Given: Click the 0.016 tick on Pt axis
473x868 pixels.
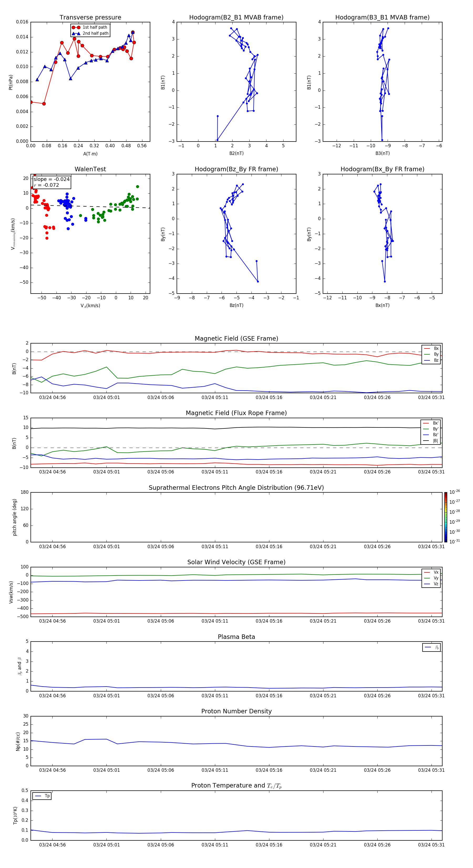Looking at the screenshot, I should 22,22.
